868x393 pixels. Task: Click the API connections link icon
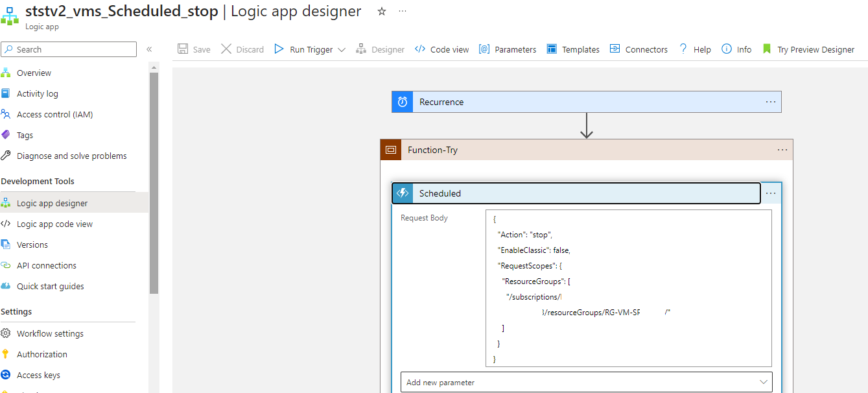(6, 265)
